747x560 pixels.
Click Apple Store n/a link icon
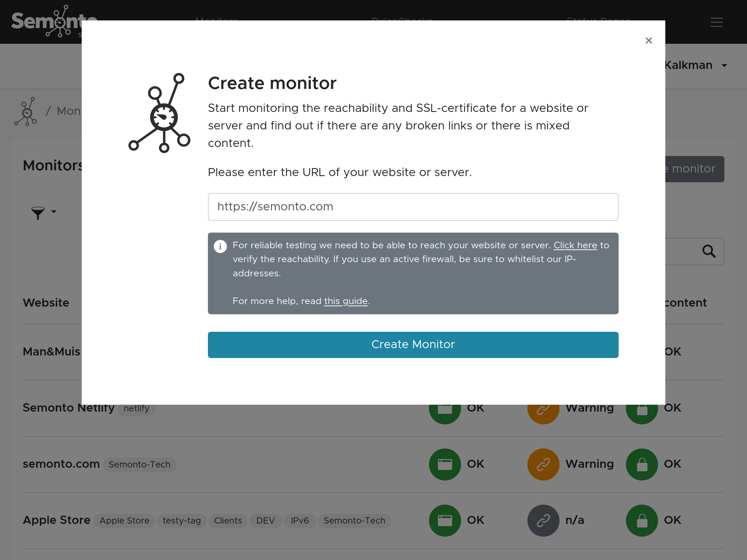(543, 520)
